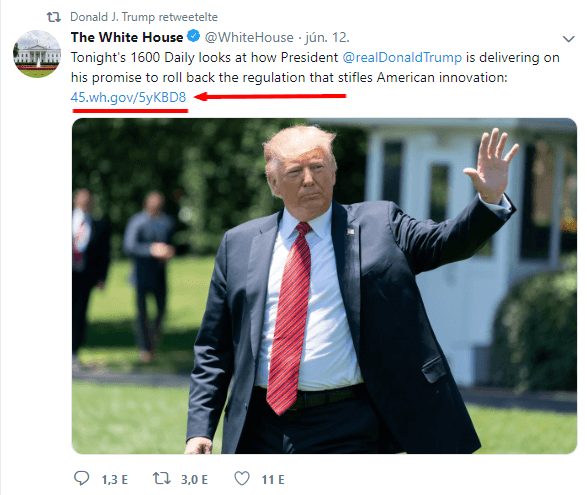Screen dimensions: 587x495
Task: Expand the tweet options chevron
Action: tap(568, 39)
